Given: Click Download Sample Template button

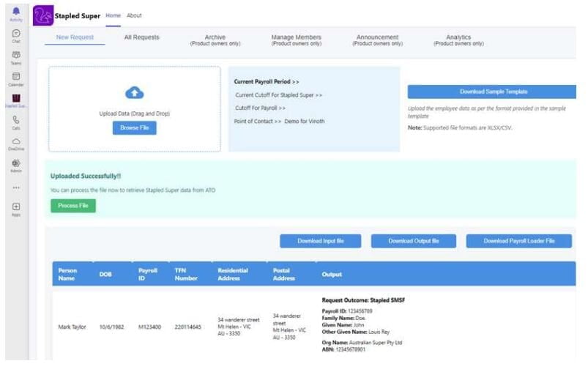Looking at the screenshot, I should point(492,92).
